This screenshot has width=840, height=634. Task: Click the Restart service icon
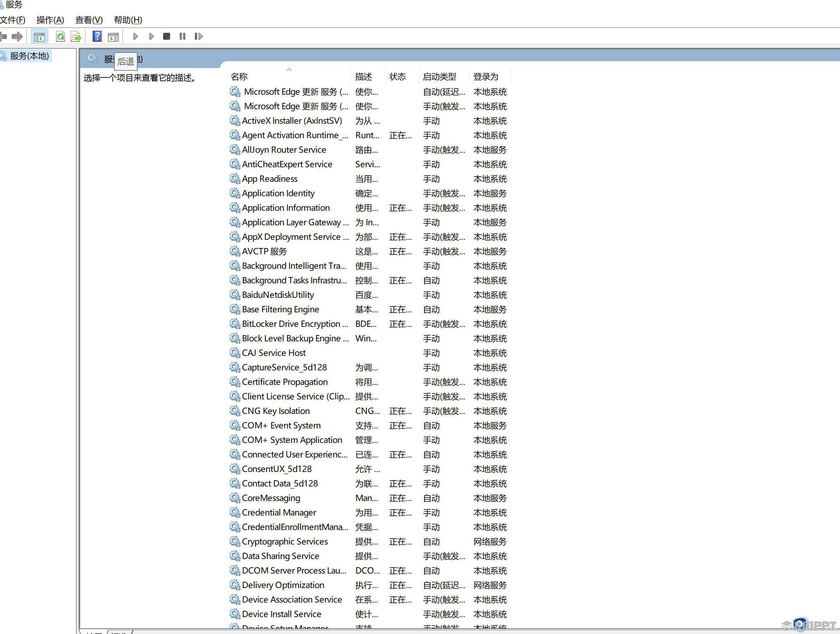tap(199, 36)
